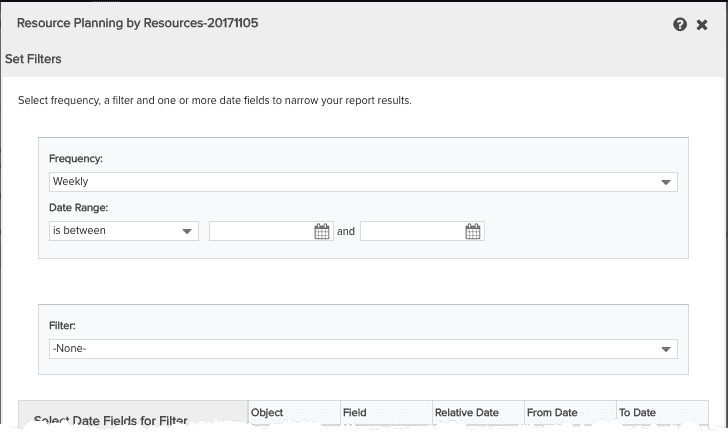728x437 pixels.
Task: Open calendar picker for start date
Action: click(322, 231)
